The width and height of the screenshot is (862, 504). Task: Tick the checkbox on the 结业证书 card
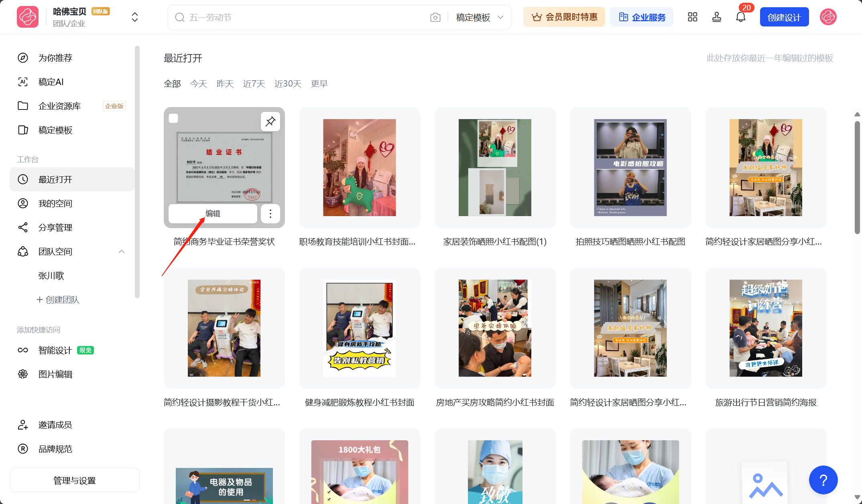[173, 118]
